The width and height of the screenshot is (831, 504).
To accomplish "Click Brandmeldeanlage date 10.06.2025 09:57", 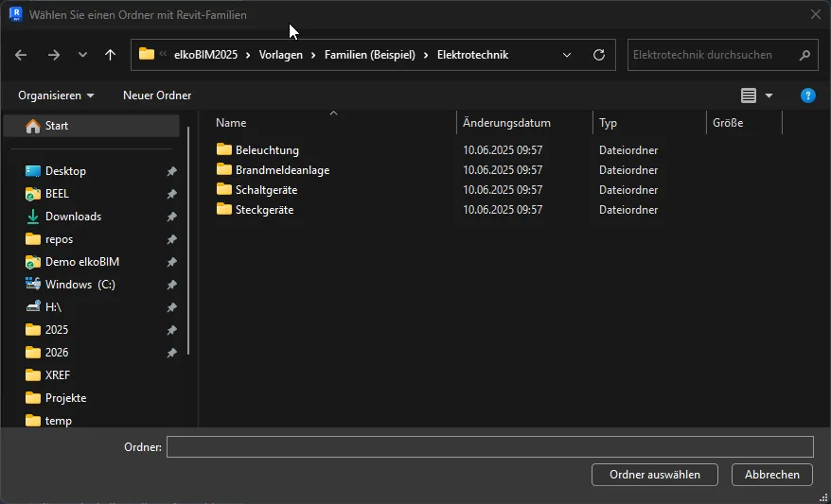I will pos(503,170).
